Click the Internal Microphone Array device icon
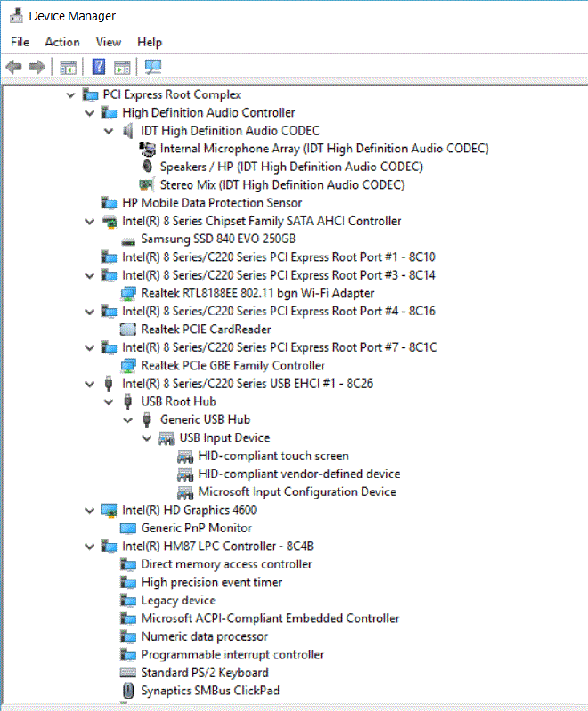This screenshot has width=588, height=711. click(x=147, y=149)
